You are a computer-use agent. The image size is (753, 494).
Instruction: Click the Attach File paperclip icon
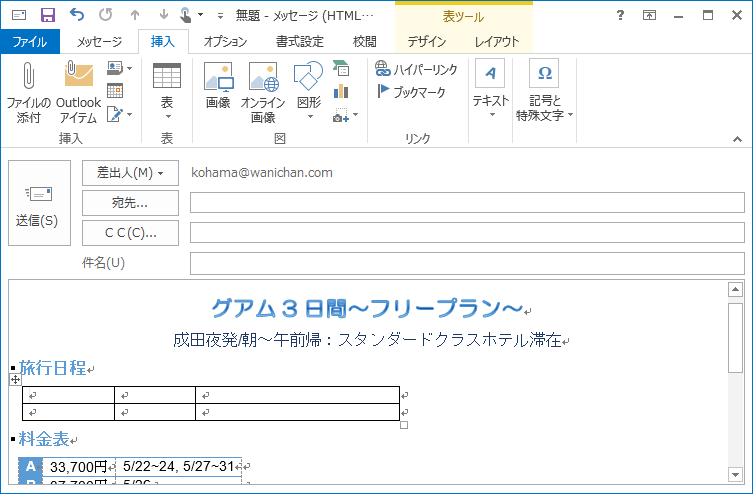28,75
